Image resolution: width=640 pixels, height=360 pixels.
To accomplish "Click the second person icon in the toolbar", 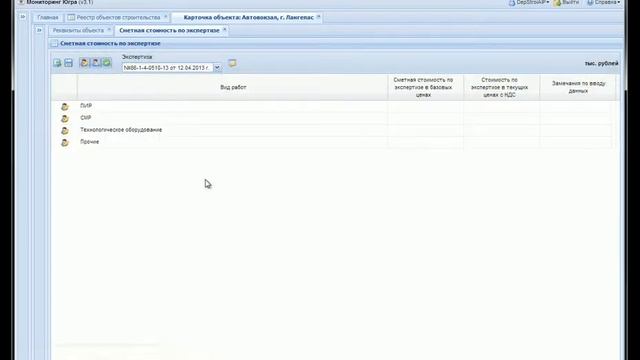I will click(96, 62).
